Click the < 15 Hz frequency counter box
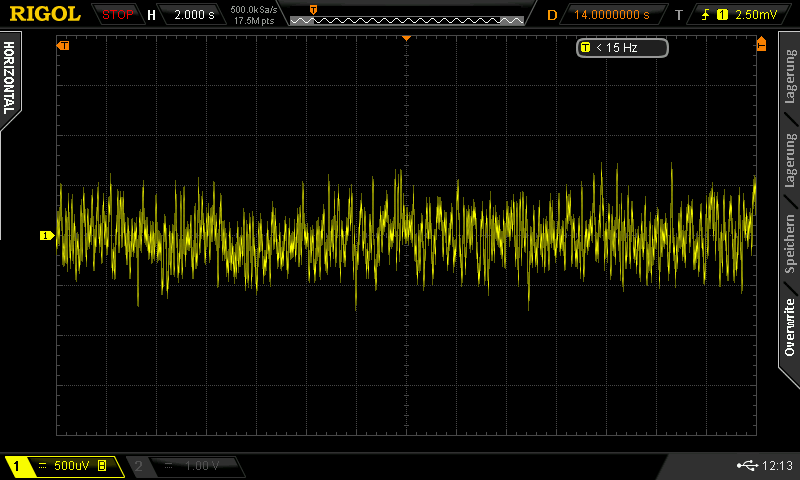 [x=622, y=47]
